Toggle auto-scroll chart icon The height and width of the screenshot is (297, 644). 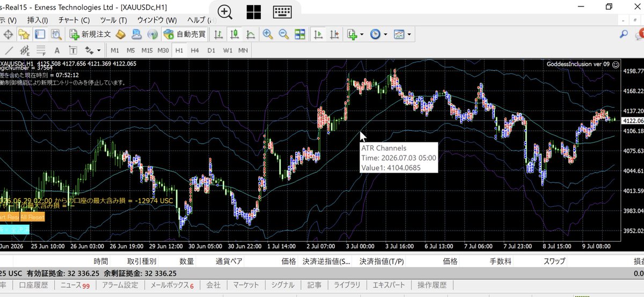pos(318,34)
